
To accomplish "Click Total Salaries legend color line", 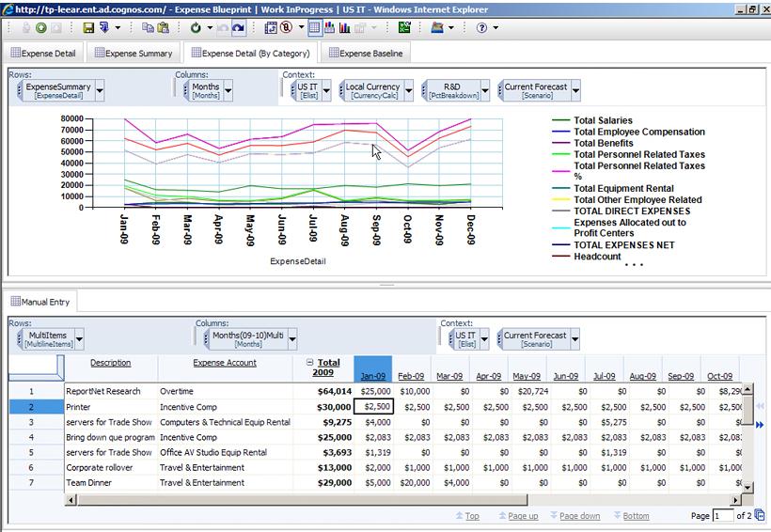I will (x=560, y=120).
